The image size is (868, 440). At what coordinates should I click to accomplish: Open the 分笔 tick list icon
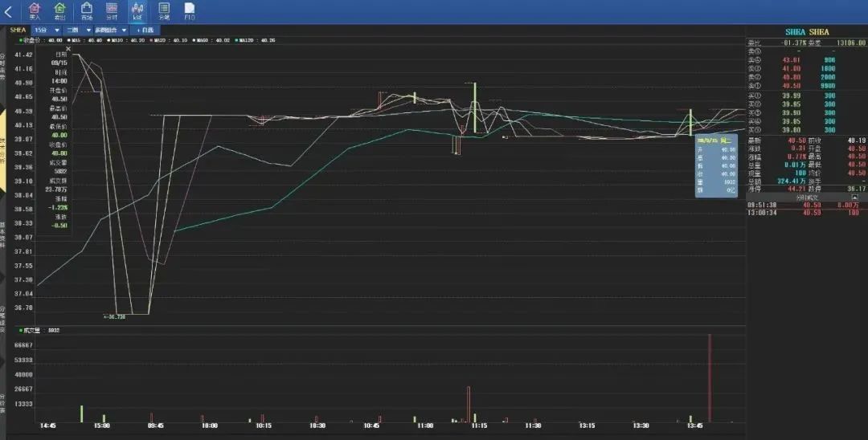[x=164, y=11]
